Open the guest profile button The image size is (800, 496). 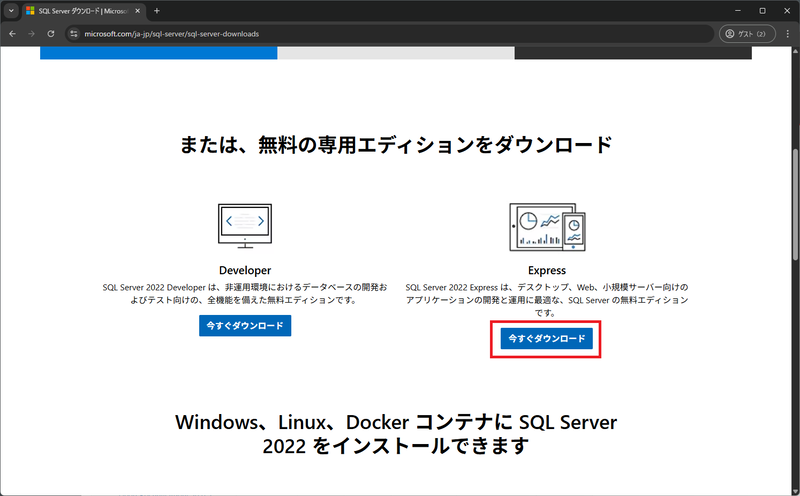pyautogui.click(x=747, y=34)
